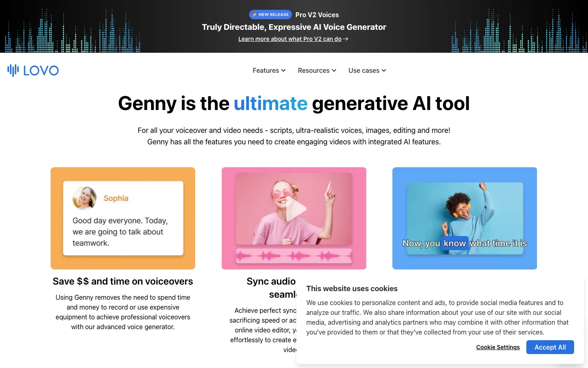Open the Resources dropdown menu
Viewport: 588px width, 368px height.
[317, 70]
